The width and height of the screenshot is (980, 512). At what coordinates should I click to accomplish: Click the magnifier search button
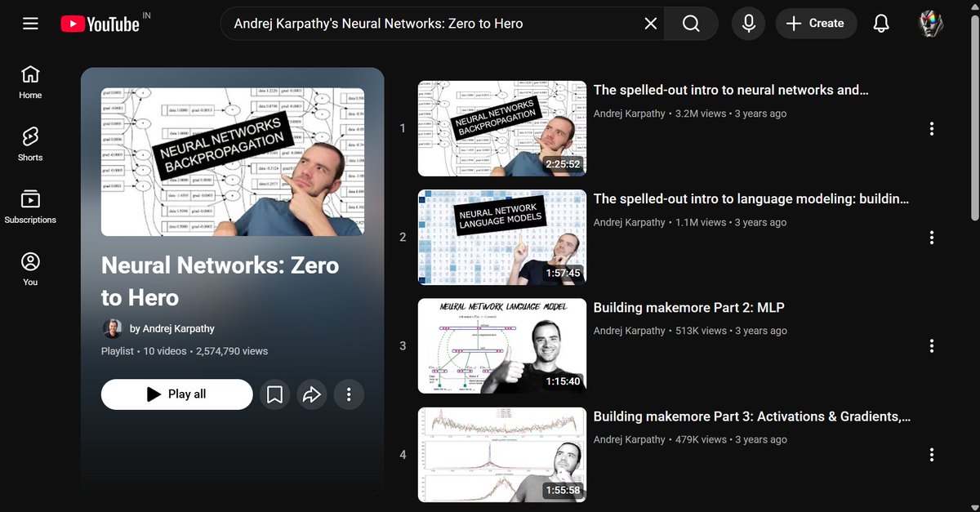click(691, 24)
